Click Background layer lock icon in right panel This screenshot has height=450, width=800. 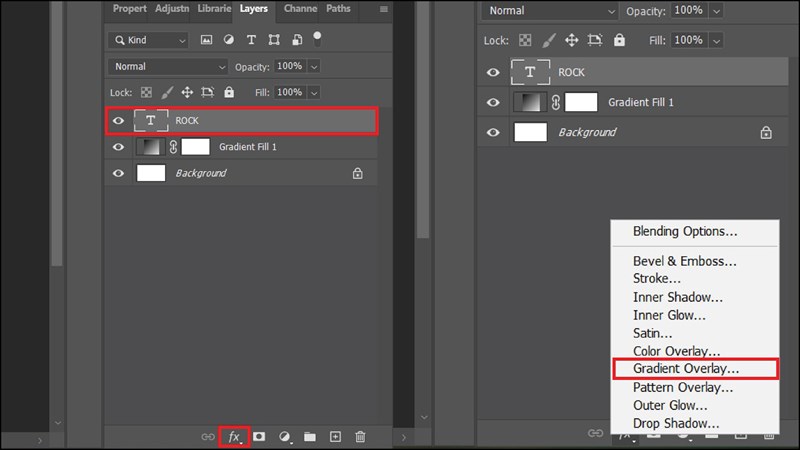[x=766, y=133]
